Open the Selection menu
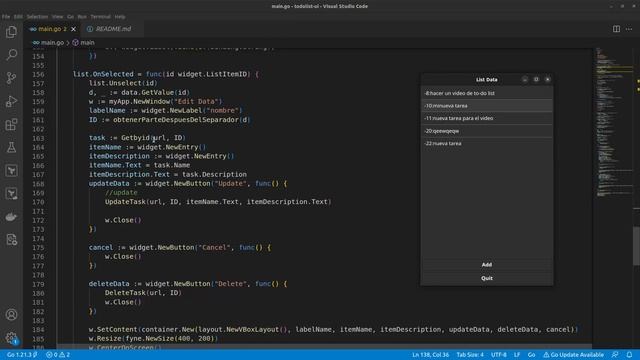Screen dimensions: 640x360 coord(37,17)
